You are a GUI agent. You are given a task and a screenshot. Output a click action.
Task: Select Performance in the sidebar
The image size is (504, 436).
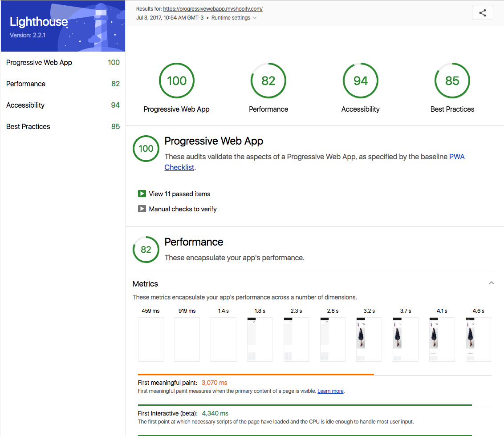pyautogui.click(x=63, y=84)
